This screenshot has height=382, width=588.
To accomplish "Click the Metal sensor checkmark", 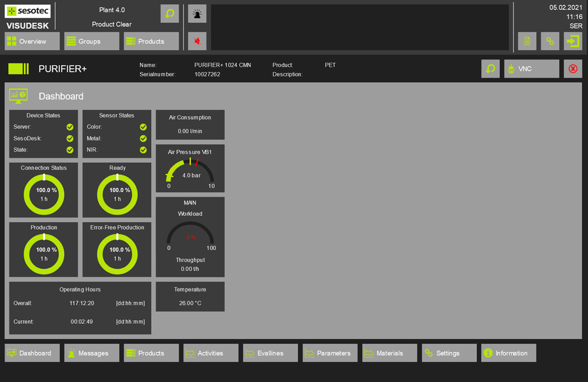I will tap(143, 138).
